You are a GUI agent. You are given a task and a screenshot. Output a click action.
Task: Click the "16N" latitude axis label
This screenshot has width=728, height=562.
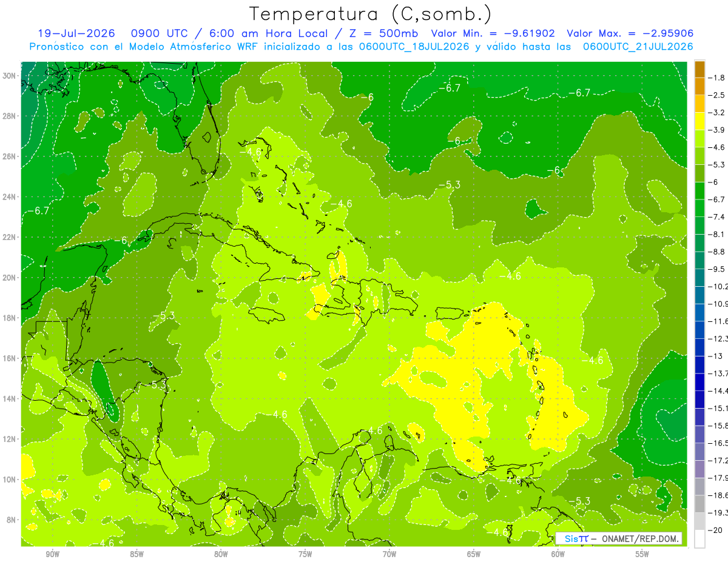pyautogui.click(x=9, y=358)
